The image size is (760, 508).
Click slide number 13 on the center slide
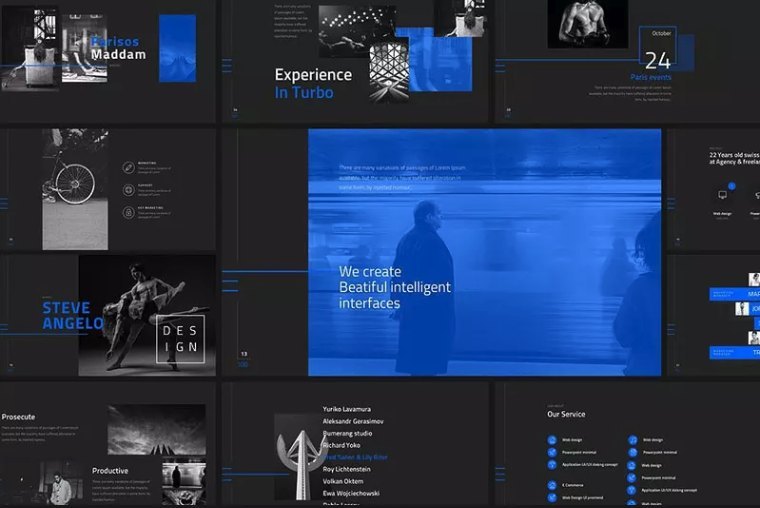click(x=244, y=354)
